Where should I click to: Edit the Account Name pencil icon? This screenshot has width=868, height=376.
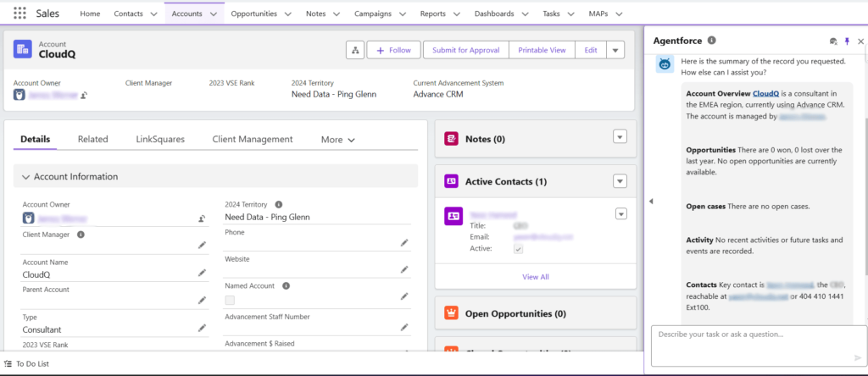[x=202, y=273]
